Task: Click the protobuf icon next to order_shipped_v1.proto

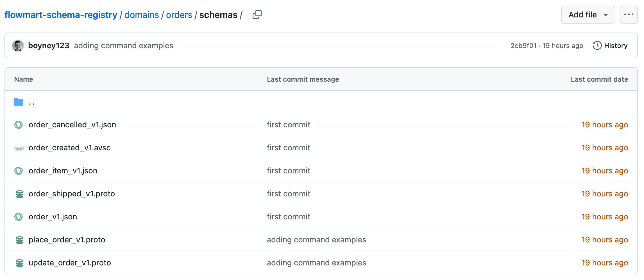Action: tap(18, 194)
